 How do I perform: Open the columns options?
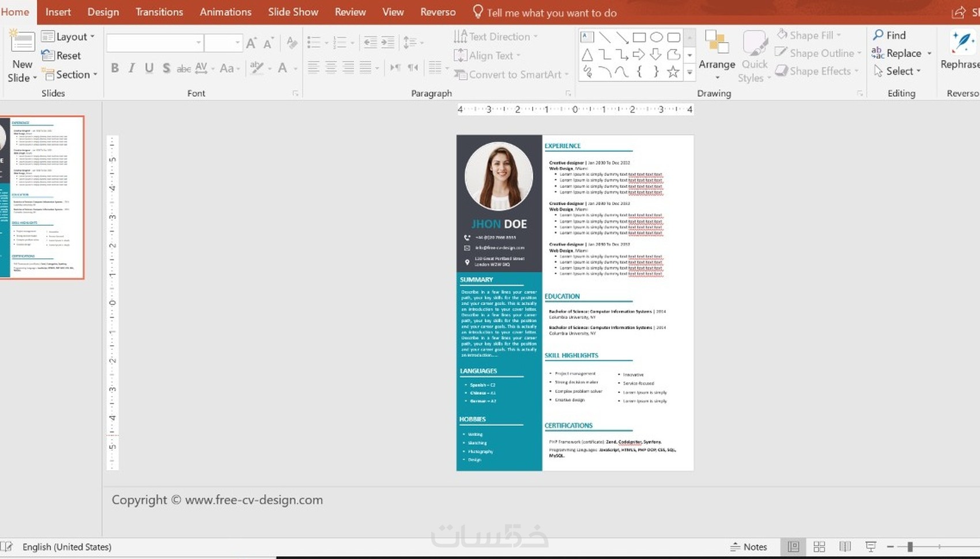(438, 68)
